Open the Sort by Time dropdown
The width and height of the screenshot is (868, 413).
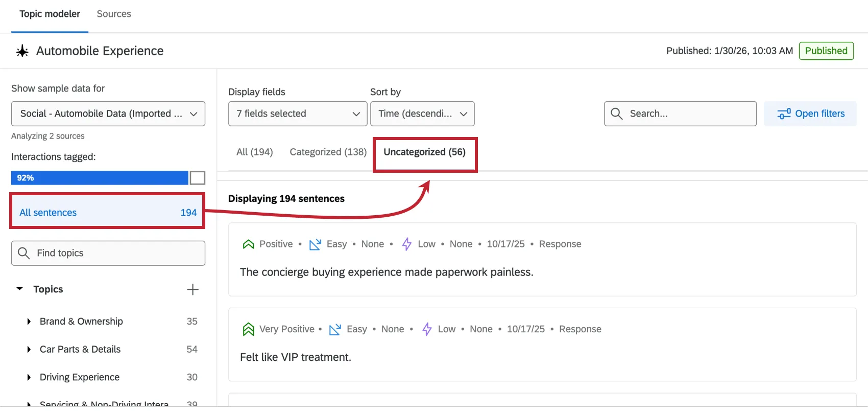(422, 113)
